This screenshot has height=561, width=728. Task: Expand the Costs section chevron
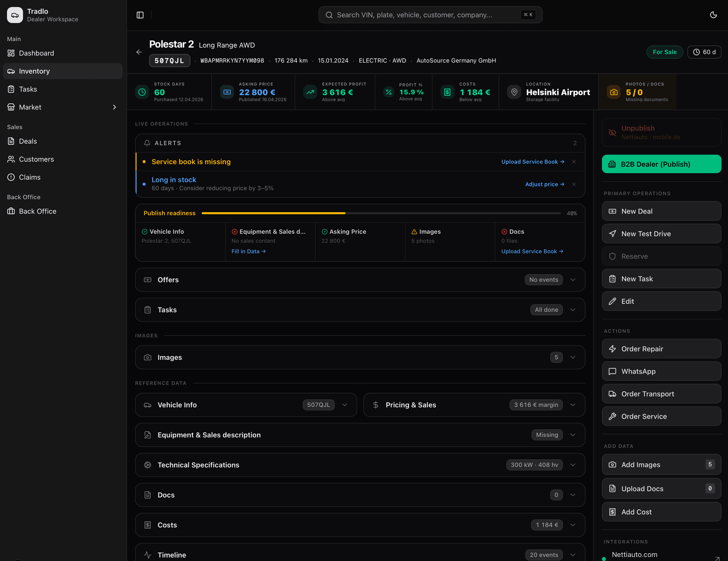573,525
